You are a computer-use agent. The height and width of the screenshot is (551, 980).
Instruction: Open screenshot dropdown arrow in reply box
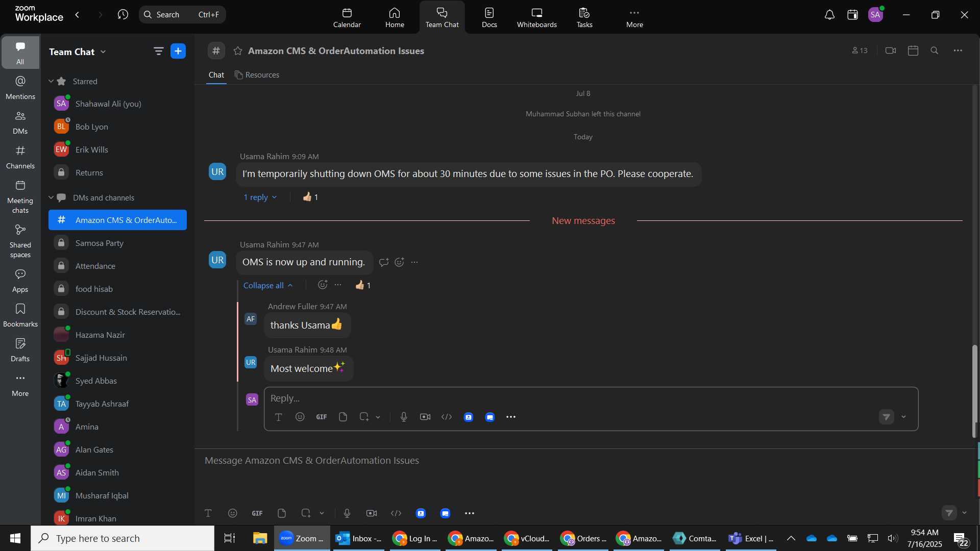tap(378, 417)
